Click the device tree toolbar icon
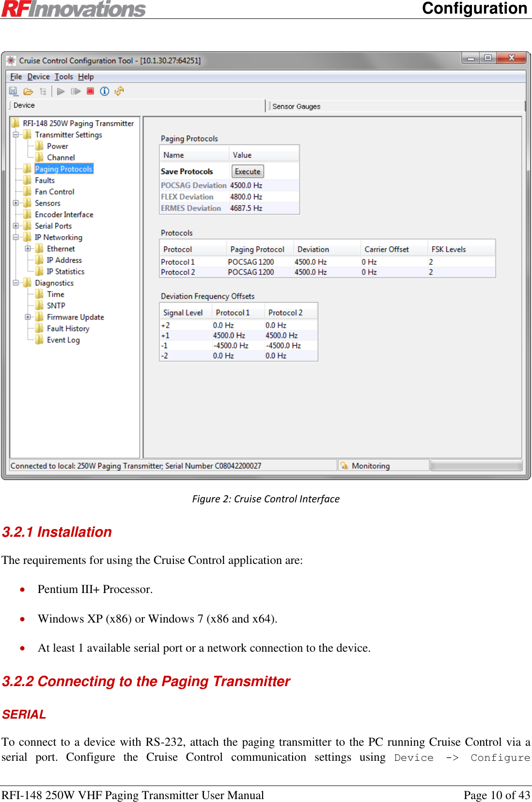 click(43, 91)
